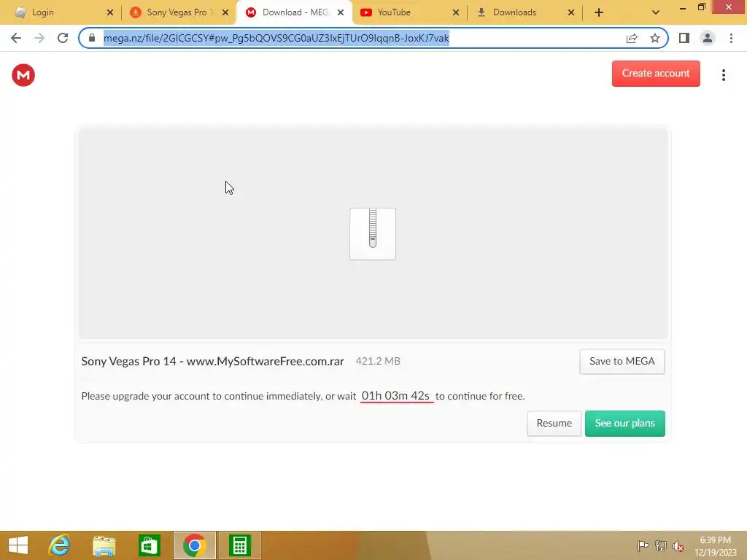Click the padlock site info icon
The image size is (747, 560).
pos(92,38)
